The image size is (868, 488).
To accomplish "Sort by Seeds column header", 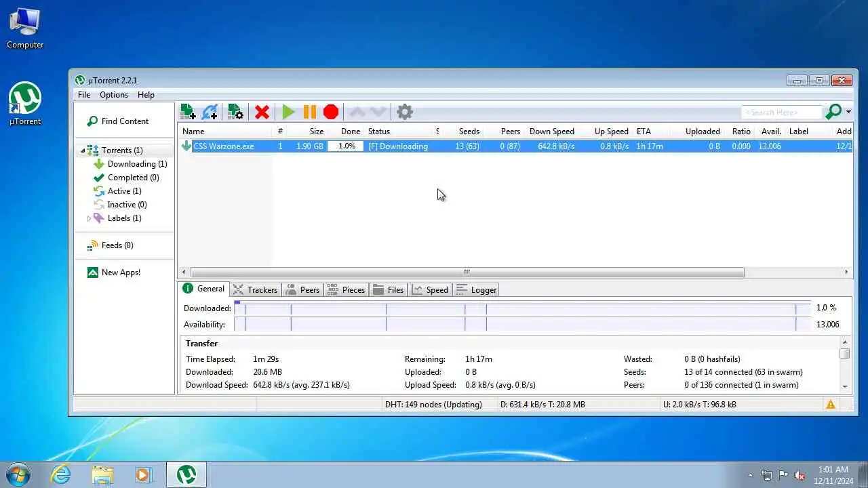I will [x=462, y=131].
